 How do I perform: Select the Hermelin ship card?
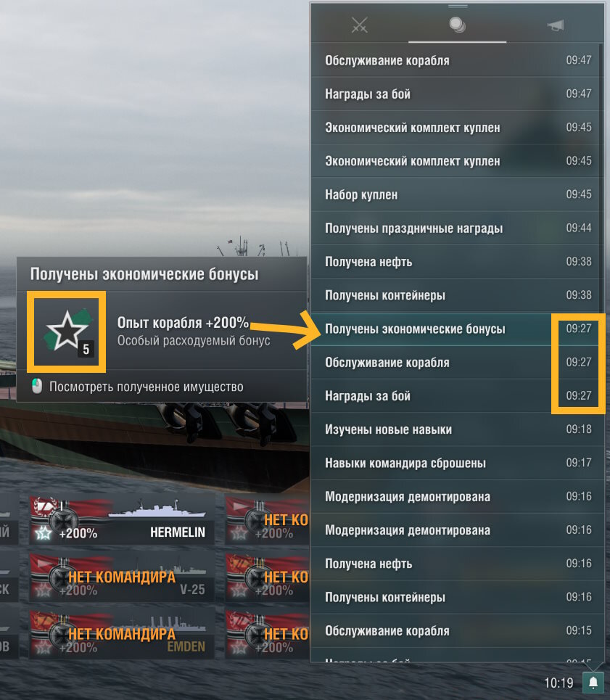point(122,520)
